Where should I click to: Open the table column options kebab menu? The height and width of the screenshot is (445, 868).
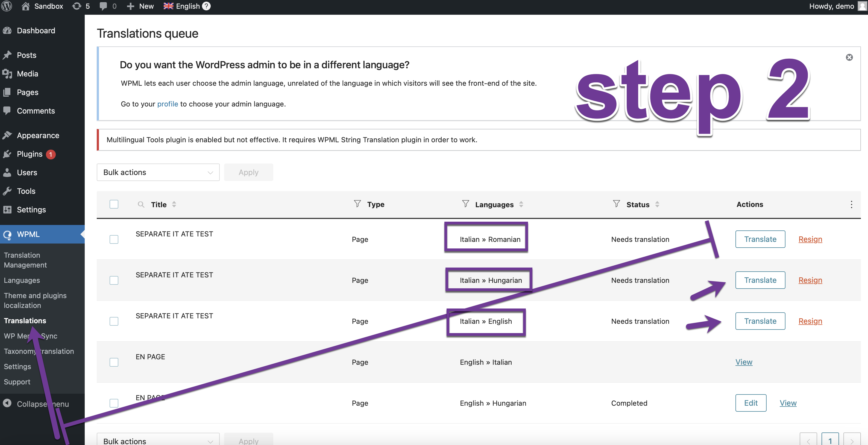coord(851,204)
